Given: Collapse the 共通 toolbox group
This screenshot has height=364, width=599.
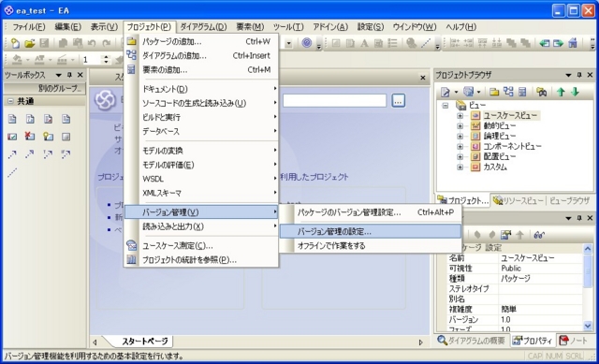Looking at the screenshot, I should tap(10, 101).
